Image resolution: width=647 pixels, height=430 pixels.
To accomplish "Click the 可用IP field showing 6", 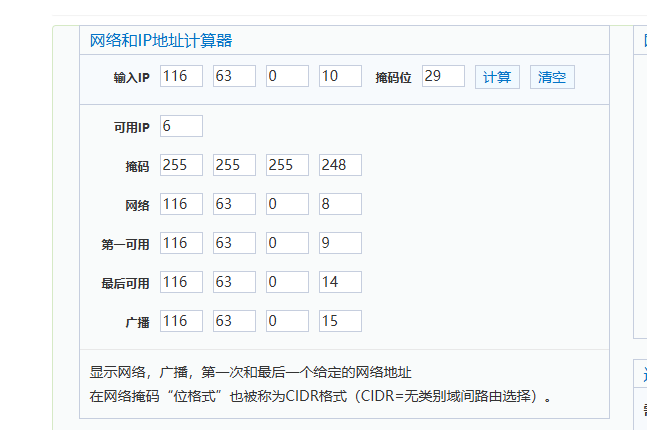I will click(181, 126).
